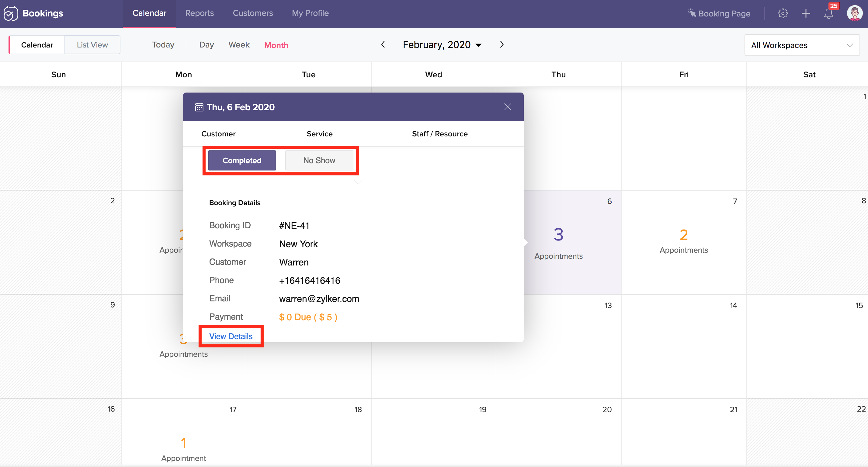This screenshot has width=868, height=467.
Task: Open settings gear icon
Action: coord(783,13)
